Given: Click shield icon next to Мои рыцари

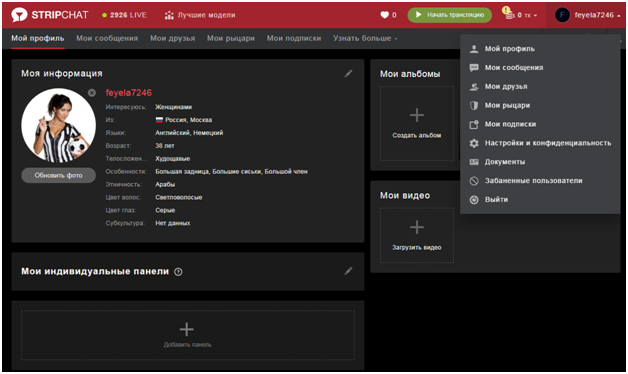Looking at the screenshot, I should pyautogui.click(x=474, y=105).
